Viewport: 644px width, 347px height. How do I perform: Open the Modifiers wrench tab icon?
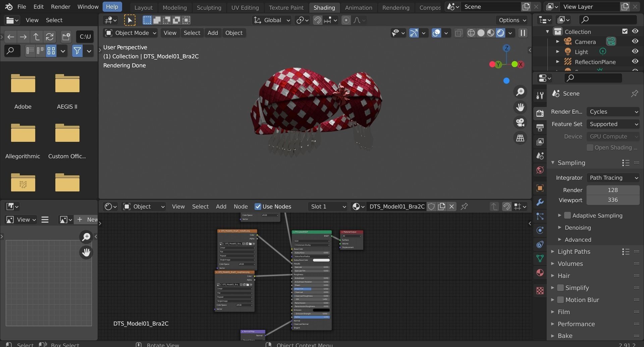tap(540, 202)
